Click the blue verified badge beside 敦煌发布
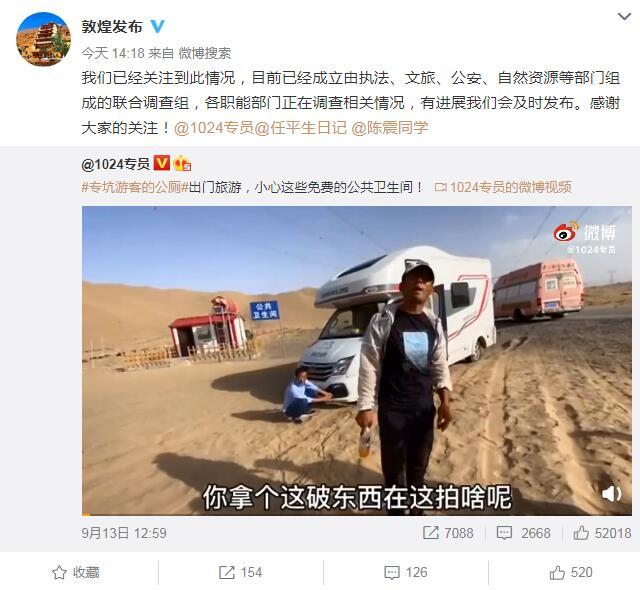Viewport: 640px width, 590px height. pos(158,27)
